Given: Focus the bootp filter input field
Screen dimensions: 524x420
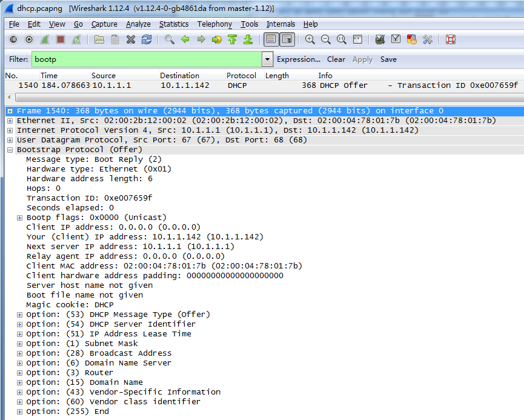Looking at the screenshot, I should point(147,59).
